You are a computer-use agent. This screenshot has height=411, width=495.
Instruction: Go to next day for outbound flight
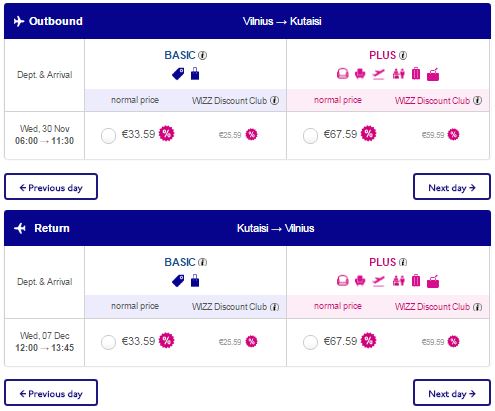click(452, 187)
